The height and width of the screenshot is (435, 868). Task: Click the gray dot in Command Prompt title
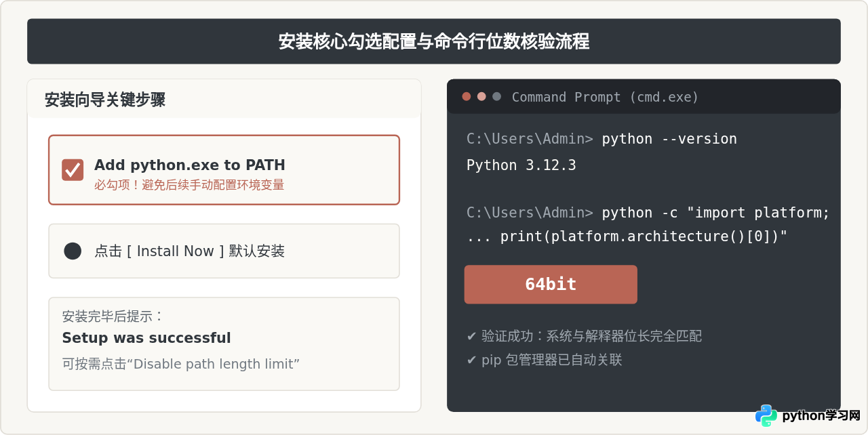tap(496, 97)
